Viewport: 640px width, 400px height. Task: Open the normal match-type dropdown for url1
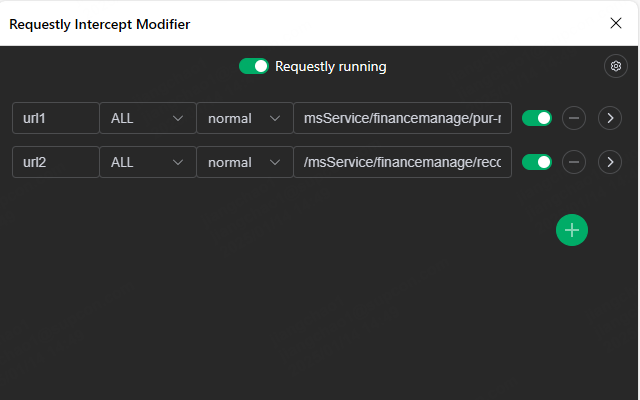click(244, 118)
